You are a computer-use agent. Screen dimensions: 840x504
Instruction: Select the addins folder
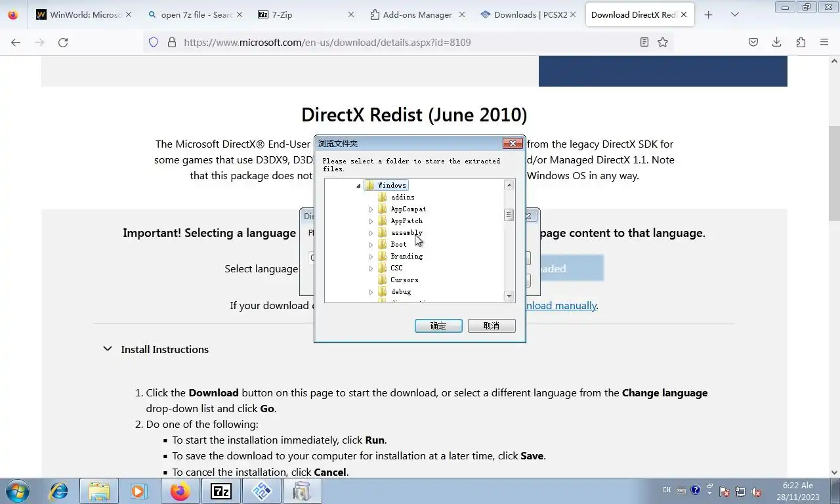[402, 197]
